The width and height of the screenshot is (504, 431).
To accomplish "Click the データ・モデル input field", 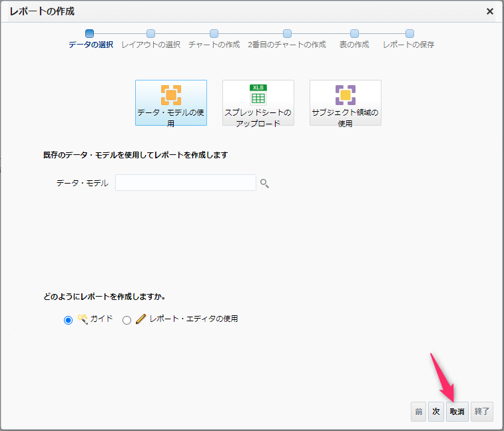I will point(186,183).
